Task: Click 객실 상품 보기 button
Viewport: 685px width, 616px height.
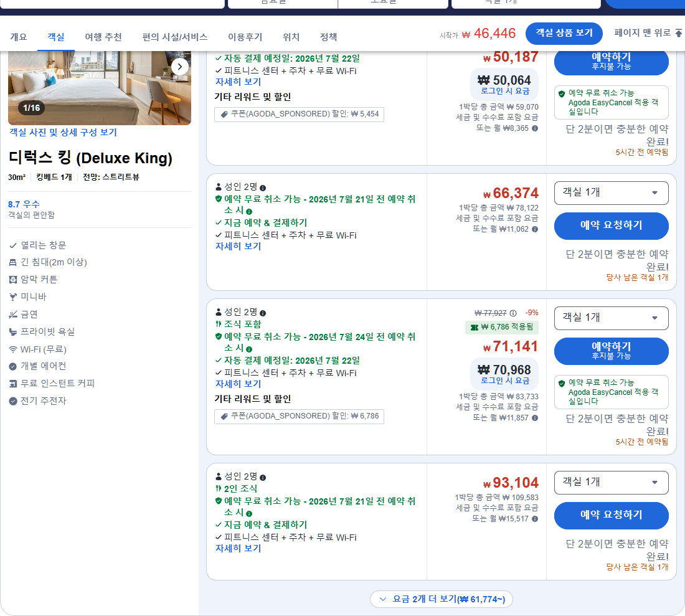Action: click(x=564, y=33)
